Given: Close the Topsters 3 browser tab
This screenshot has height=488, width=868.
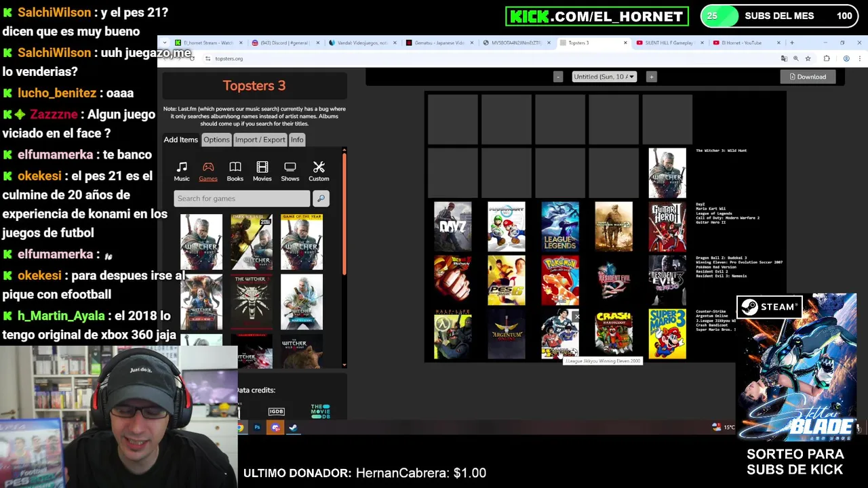Looking at the screenshot, I should pos(625,43).
